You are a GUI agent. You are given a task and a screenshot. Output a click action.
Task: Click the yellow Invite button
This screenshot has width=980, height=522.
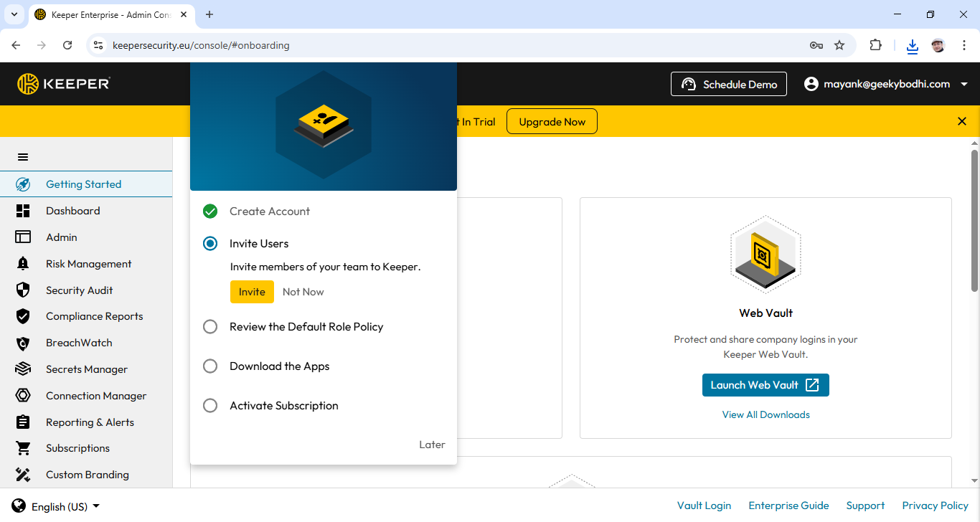252,292
